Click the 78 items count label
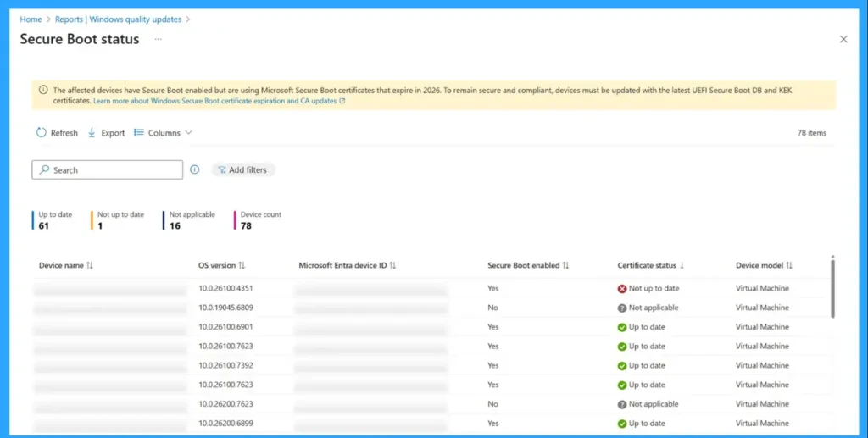The height and width of the screenshot is (438, 868). pos(811,133)
